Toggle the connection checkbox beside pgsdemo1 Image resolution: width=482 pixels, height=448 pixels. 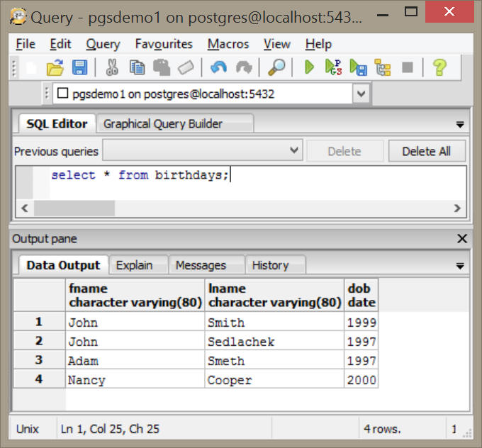[62, 93]
